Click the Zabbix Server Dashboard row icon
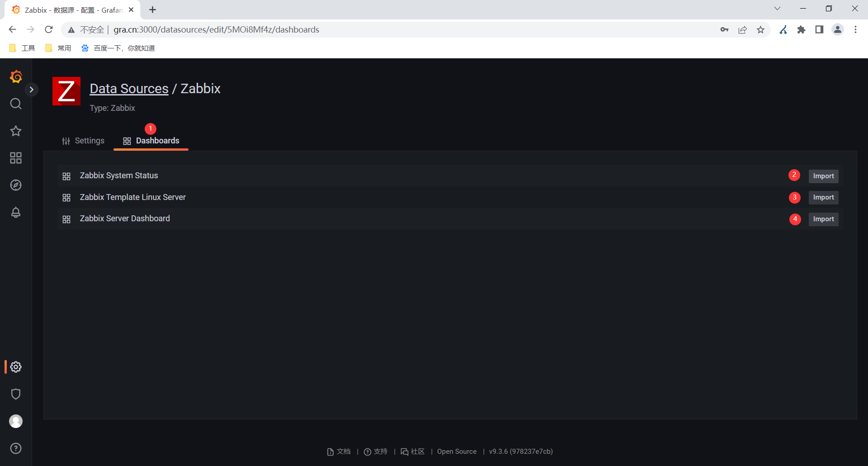 66,219
